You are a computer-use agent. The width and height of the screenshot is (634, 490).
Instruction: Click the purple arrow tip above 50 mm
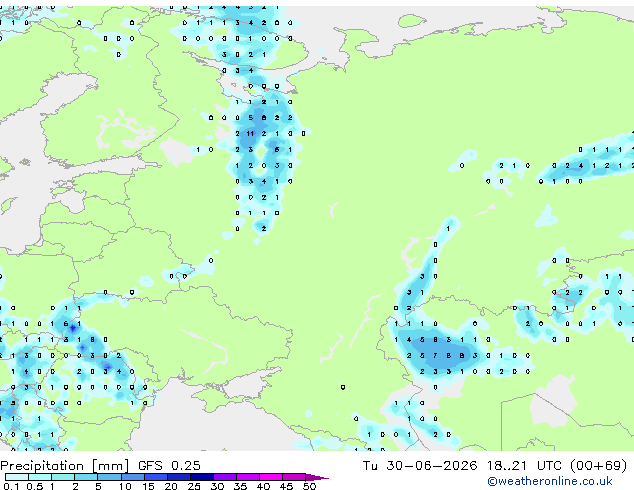point(317,477)
